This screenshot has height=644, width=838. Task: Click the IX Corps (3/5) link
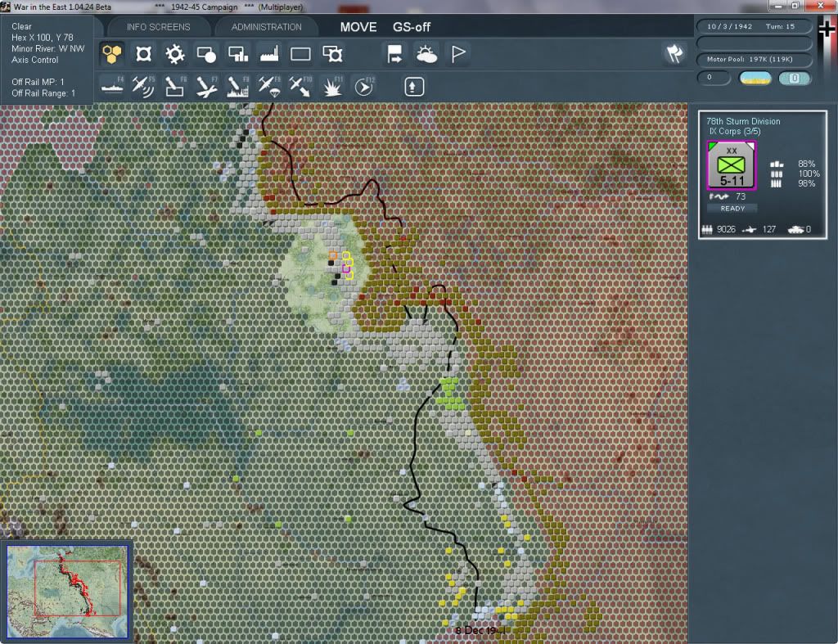click(x=734, y=132)
